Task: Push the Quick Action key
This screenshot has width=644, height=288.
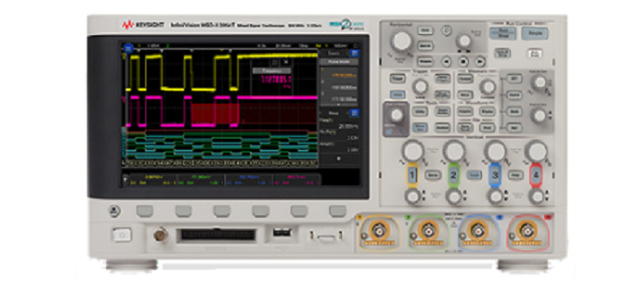Action: tap(443, 111)
